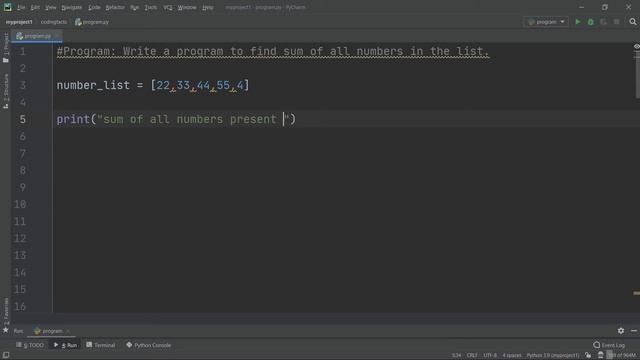Click line number 5 in the gutter

coord(22,119)
